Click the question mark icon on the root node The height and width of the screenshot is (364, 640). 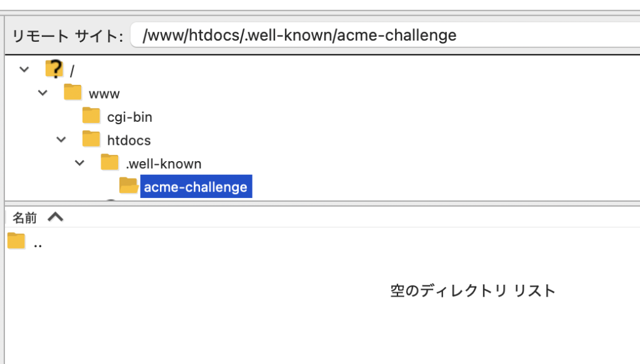[x=55, y=69]
